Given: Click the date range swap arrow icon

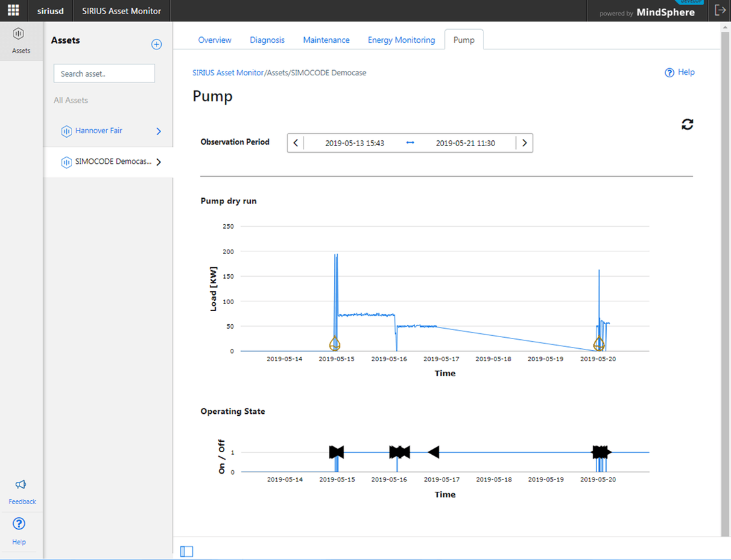Looking at the screenshot, I should pos(410,143).
